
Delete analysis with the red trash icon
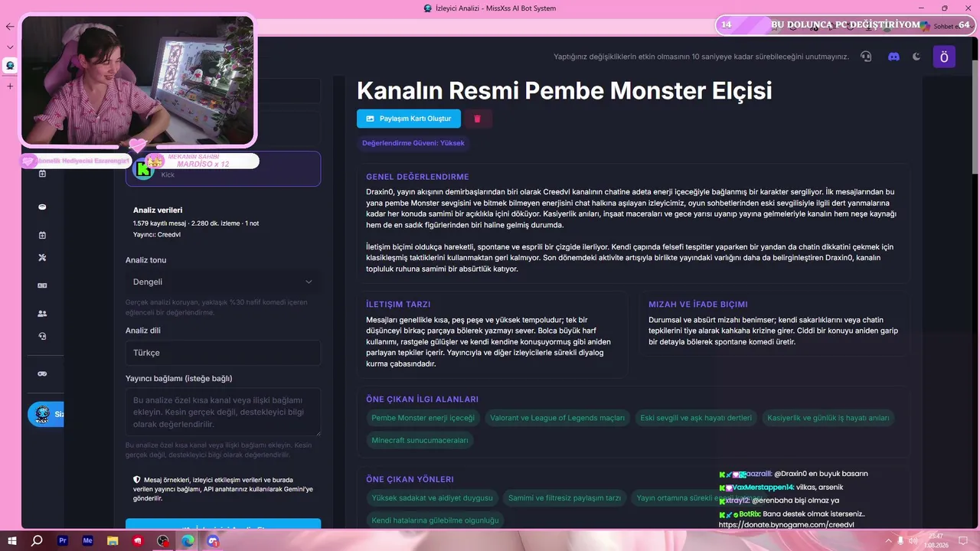pos(478,119)
